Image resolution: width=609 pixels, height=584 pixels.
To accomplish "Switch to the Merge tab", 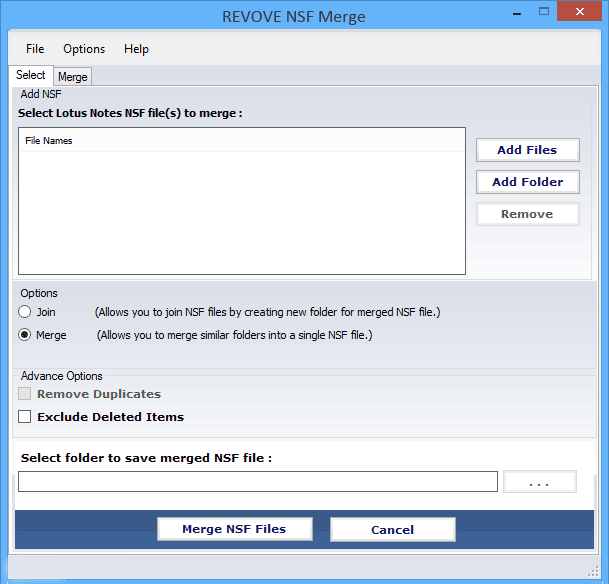I will click(73, 77).
